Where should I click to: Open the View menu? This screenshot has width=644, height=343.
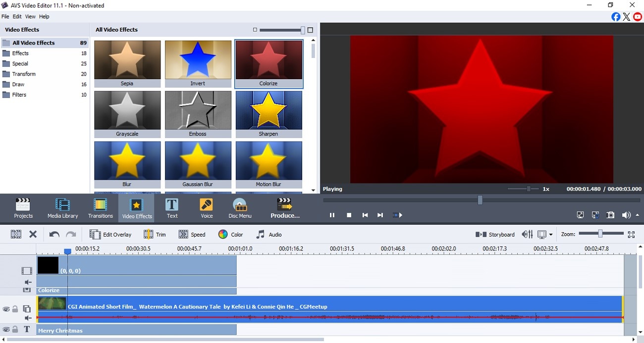(30, 16)
